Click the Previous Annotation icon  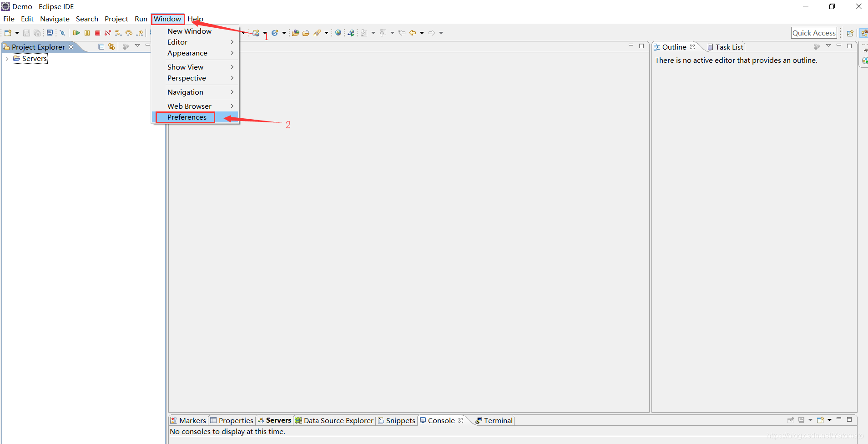tap(383, 33)
